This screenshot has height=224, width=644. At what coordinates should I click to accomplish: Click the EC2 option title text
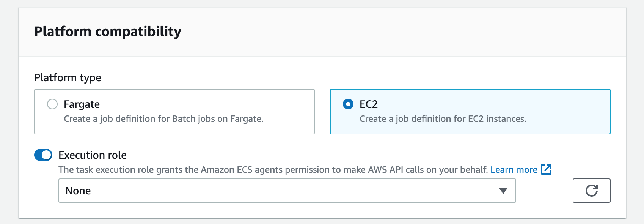369,104
